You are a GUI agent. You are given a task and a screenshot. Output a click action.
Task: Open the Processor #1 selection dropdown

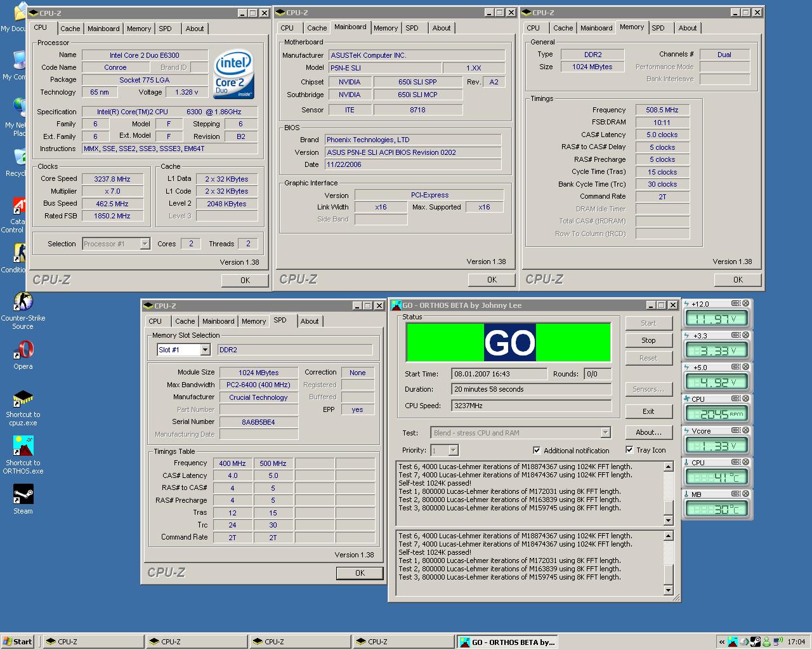point(145,244)
